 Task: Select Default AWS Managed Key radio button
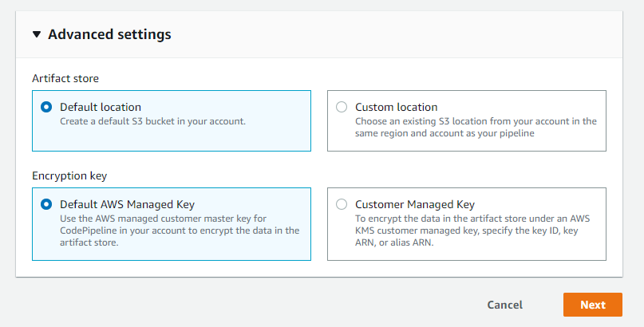46,204
